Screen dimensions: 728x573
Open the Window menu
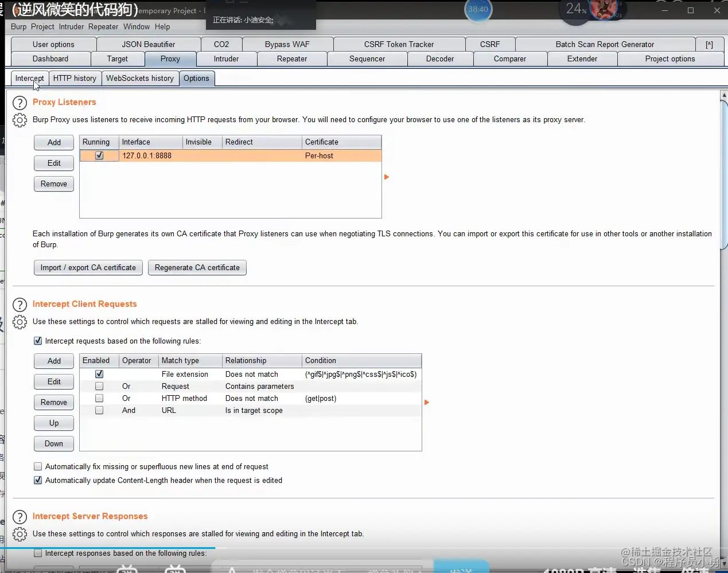(137, 26)
